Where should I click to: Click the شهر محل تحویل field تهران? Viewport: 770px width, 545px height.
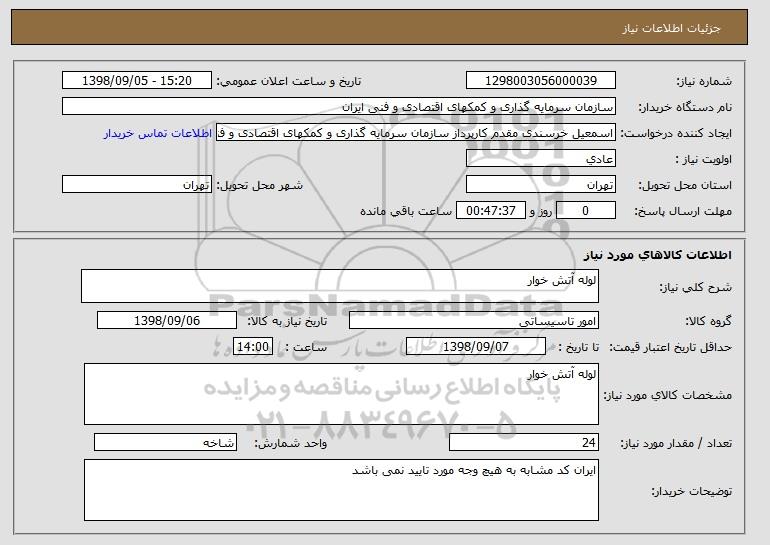(x=137, y=185)
